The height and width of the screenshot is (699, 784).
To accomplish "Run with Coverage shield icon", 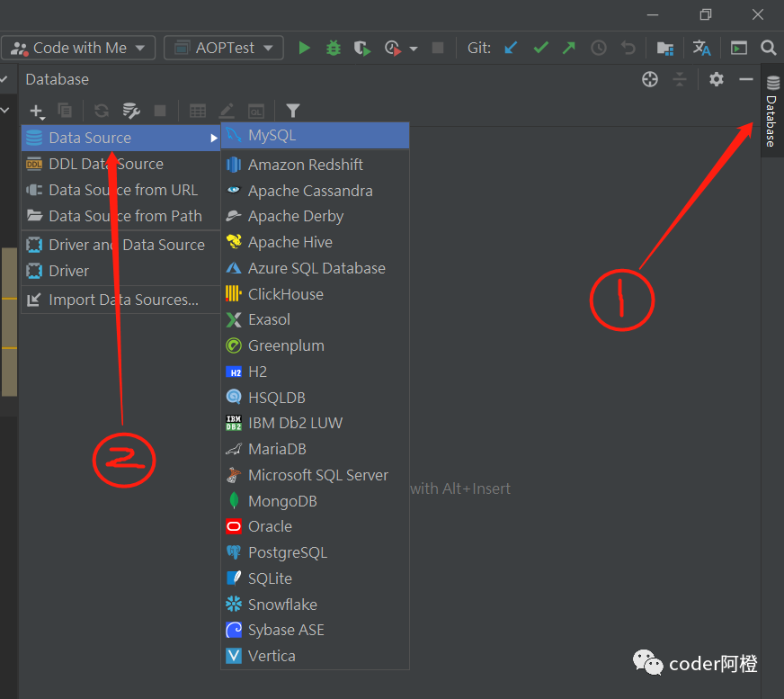I will pyautogui.click(x=362, y=48).
